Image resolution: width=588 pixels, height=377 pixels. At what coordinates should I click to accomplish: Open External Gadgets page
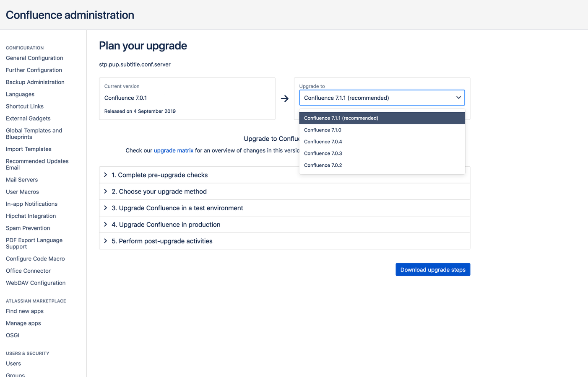tap(28, 119)
